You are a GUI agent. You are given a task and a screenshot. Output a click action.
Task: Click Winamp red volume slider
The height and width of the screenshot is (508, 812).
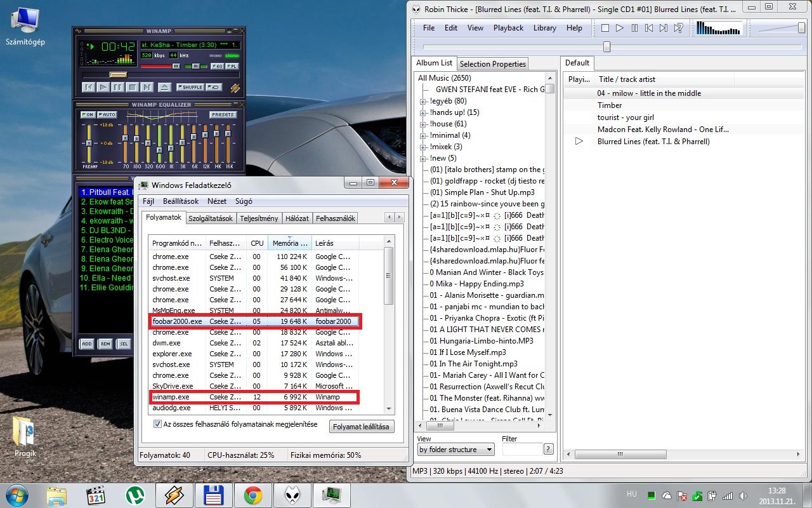coord(160,66)
